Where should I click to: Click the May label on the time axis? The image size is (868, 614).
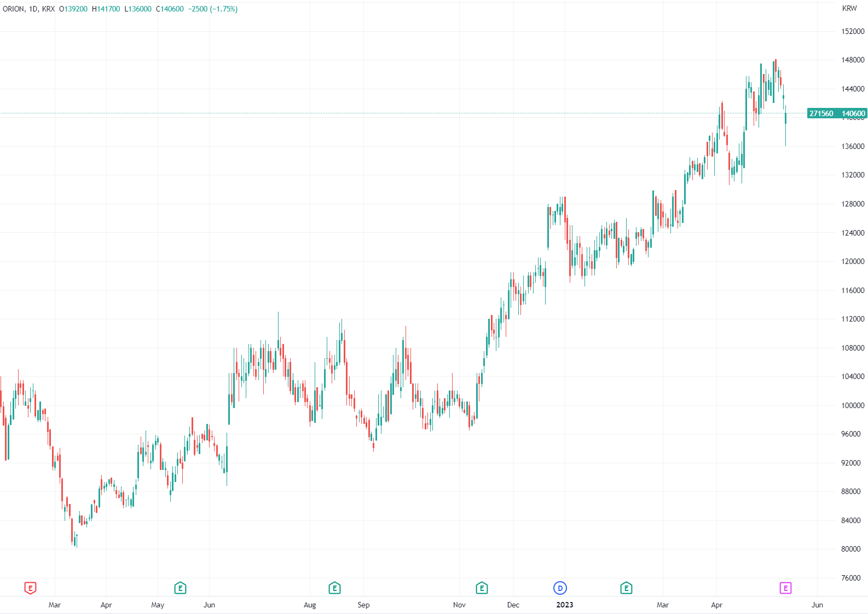pos(158,605)
